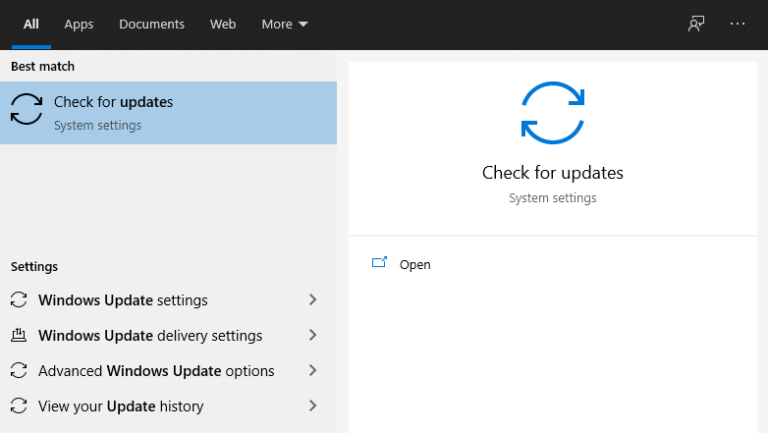The height and width of the screenshot is (433, 768).
Task: Click the delivery settings icon
Action: pyautogui.click(x=19, y=335)
